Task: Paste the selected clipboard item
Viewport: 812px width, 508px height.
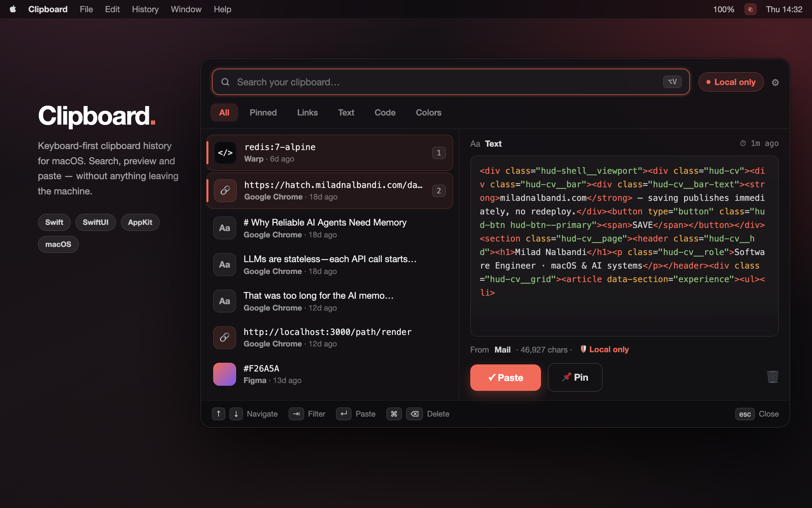Action: click(505, 378)
